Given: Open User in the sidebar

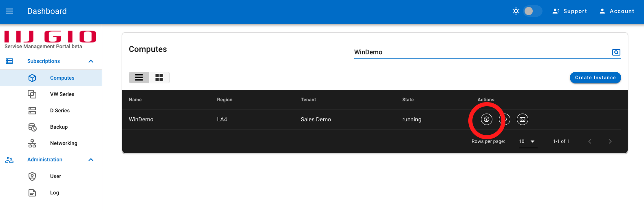Looking at the screenshot, I should 51,176.
